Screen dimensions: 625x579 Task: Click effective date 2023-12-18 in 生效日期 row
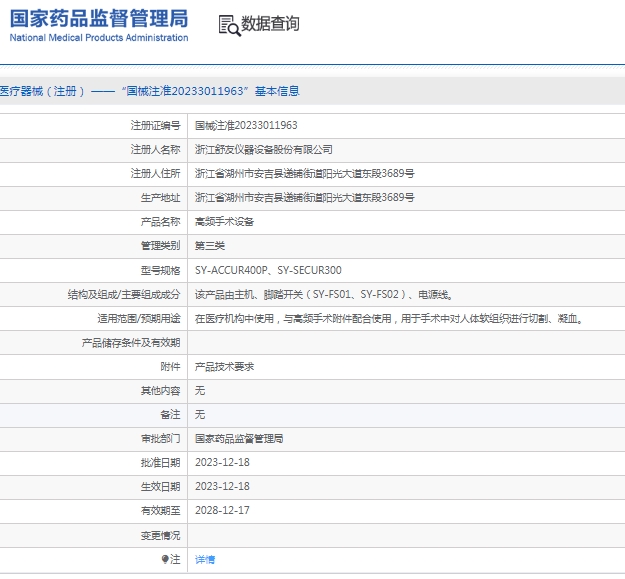[222, 486]
